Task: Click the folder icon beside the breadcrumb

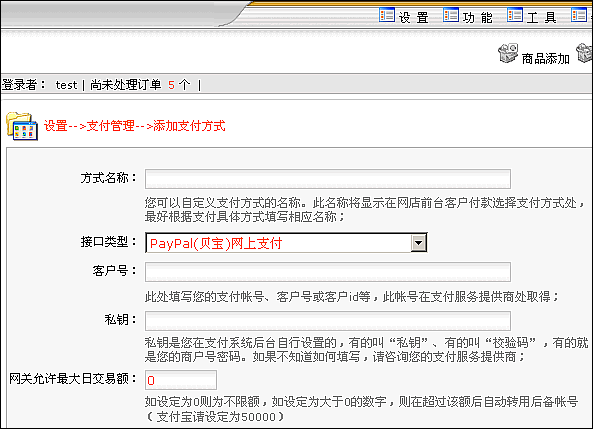Action: point(22,126)
